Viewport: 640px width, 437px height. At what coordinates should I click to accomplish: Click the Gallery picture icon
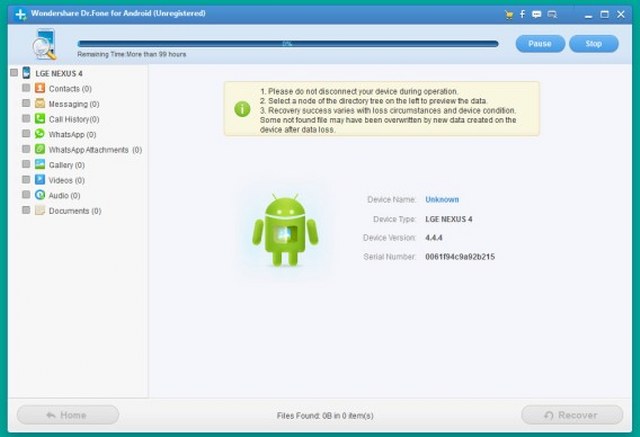pos(40,164)
